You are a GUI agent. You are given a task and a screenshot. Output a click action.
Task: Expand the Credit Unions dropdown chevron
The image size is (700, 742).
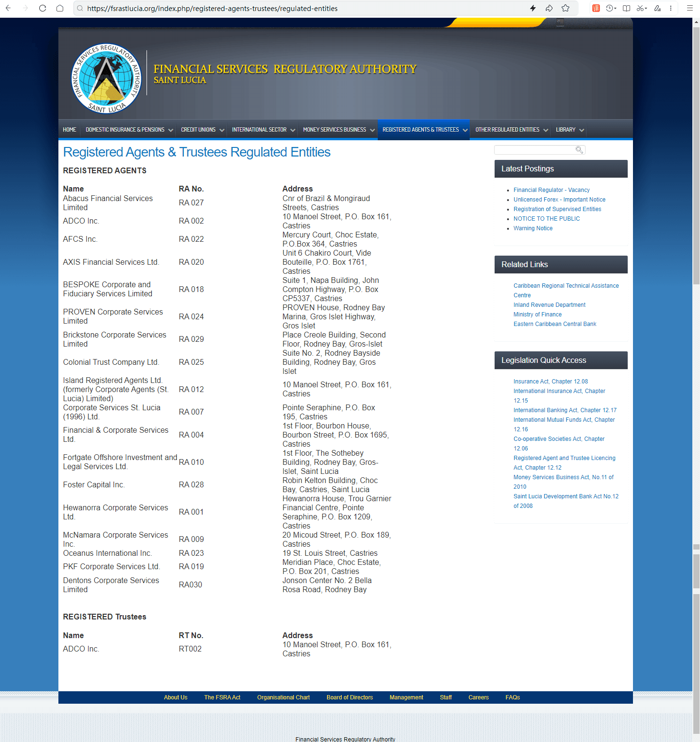coord(222,130)
